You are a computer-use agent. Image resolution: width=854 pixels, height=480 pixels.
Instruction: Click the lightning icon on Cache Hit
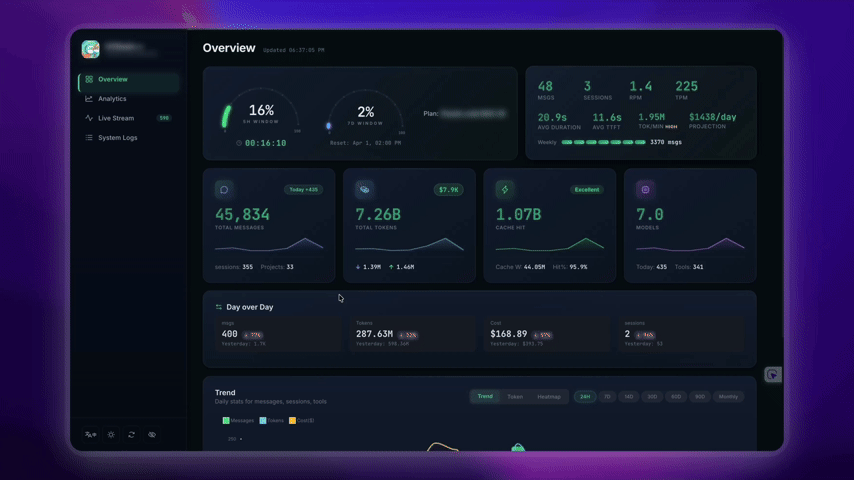505,190
